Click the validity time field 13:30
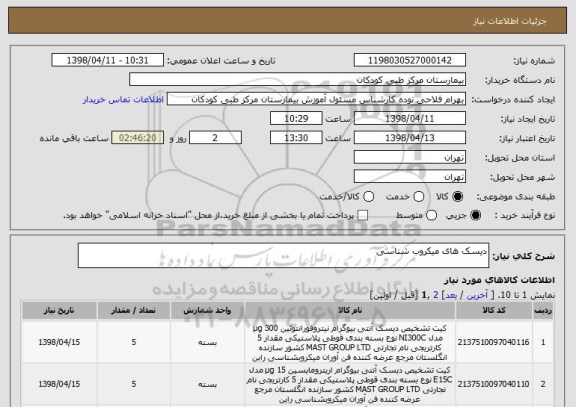Image resolution: width=576 pixels, height=407 pixels. [x=296, y=138]
